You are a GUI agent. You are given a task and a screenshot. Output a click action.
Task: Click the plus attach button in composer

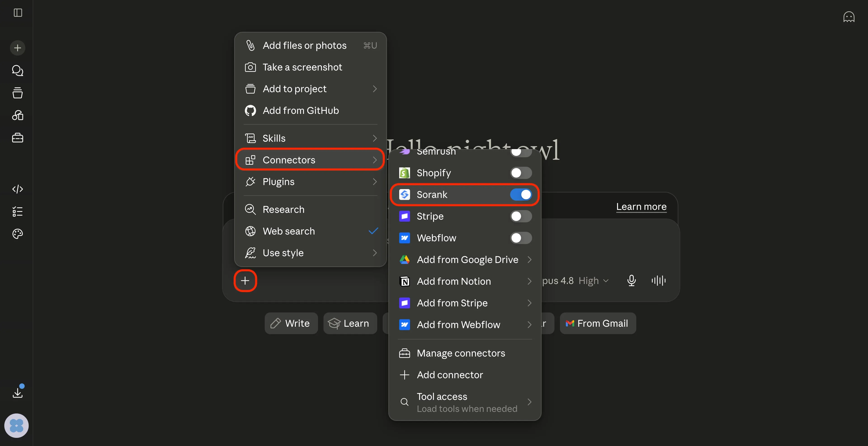(245, 281)
